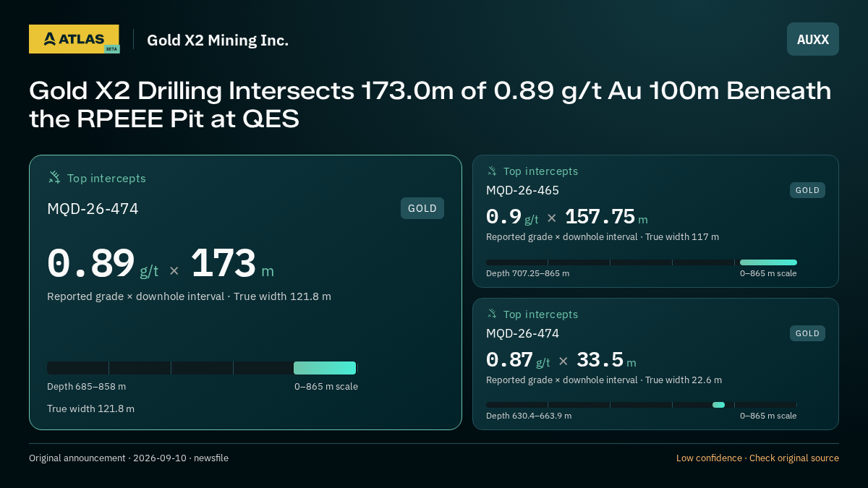Click the text 'Depth 685–858 m'

tap(86, 386)
